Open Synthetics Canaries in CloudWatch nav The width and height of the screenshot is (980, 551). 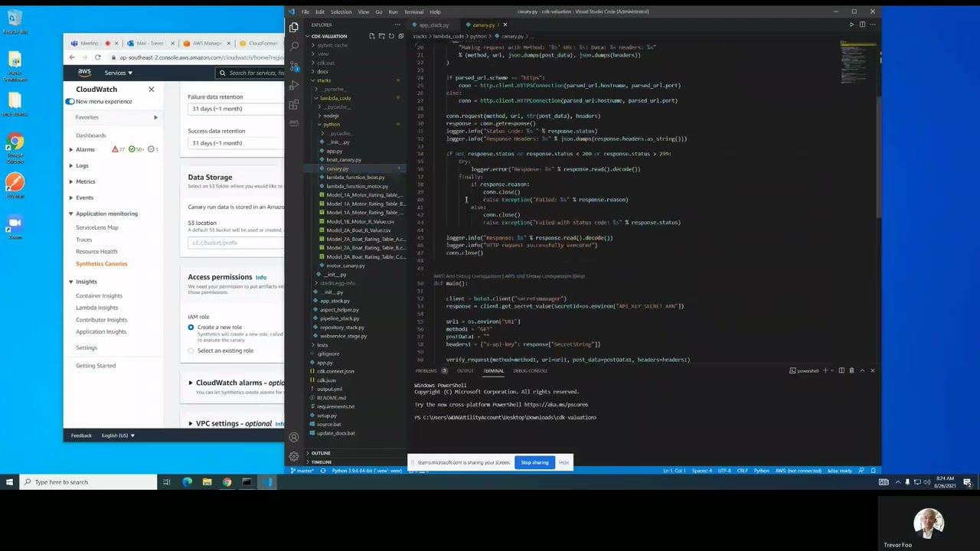[x=102, y=263]
